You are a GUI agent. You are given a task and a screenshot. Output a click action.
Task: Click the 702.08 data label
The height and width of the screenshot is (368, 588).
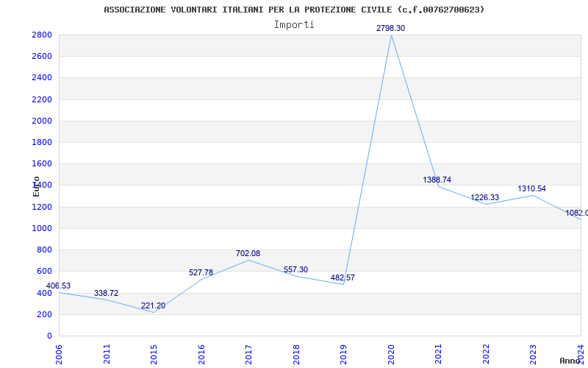pyautogui.click(x=248, y=253)
